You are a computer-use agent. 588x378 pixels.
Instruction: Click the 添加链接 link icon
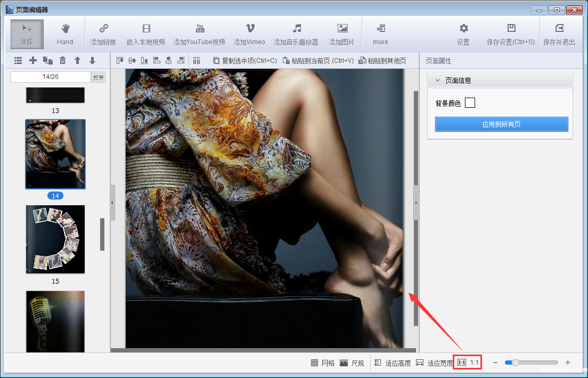click(103, 34)
